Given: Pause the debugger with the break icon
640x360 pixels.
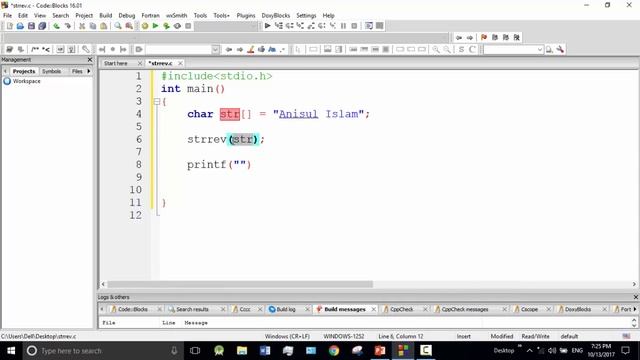Looking at the screenshot, I should click(x=343, y=26).
